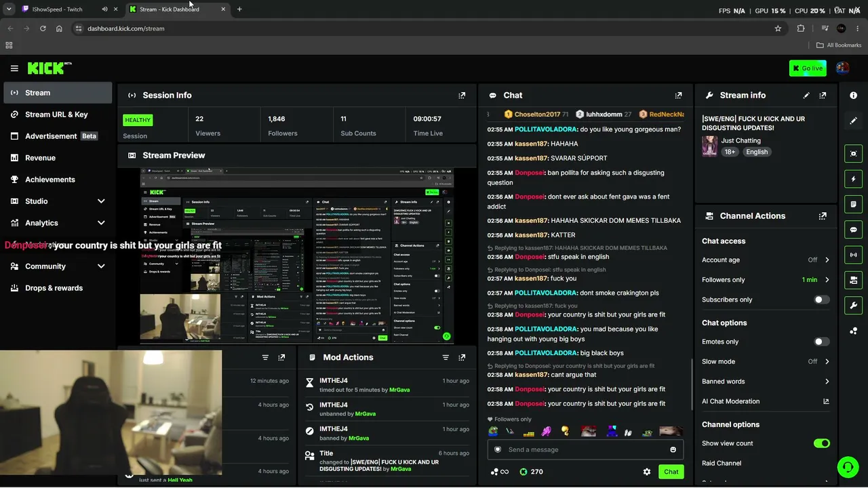
Task: Open the profile avatar menu
Action: 842,68
